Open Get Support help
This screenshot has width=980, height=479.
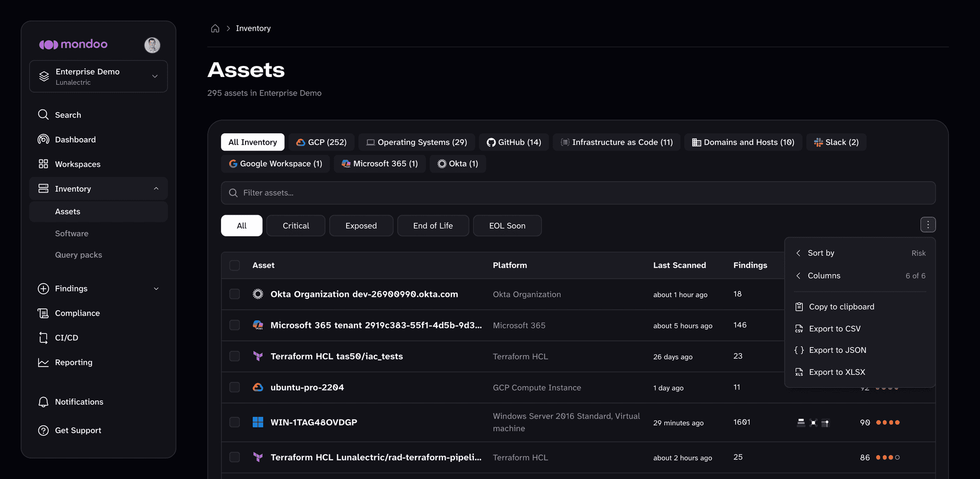(98, 430)
